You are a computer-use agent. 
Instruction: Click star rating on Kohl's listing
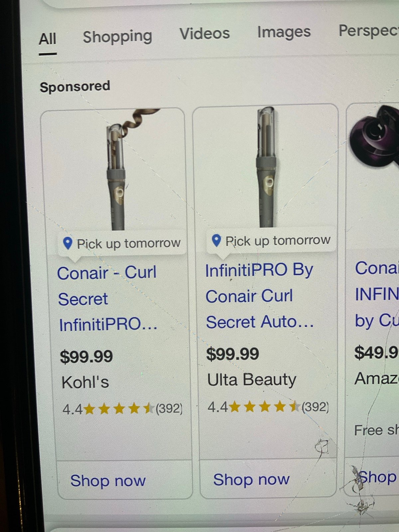(119, 408)
